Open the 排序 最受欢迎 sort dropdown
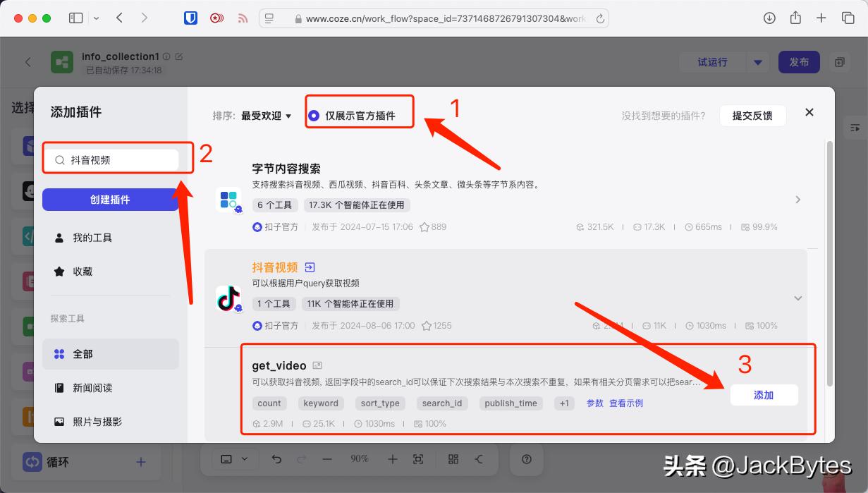868x493 pixels. (x=266, y=116)
